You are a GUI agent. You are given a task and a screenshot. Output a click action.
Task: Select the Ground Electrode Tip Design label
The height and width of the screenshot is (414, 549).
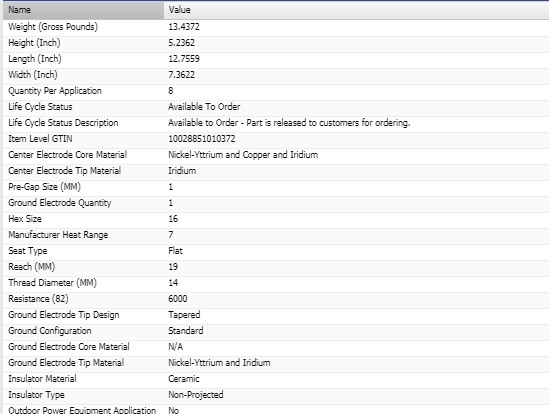(64, 315)
